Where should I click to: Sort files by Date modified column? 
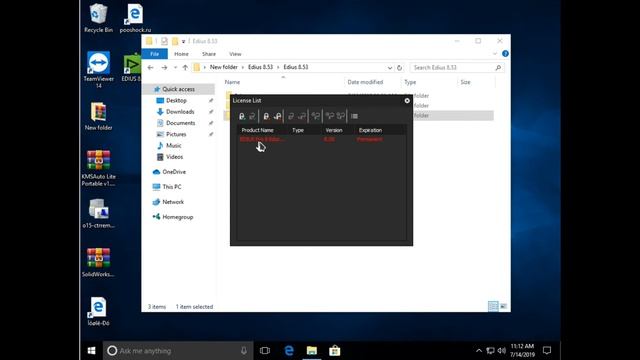(365, 82)
